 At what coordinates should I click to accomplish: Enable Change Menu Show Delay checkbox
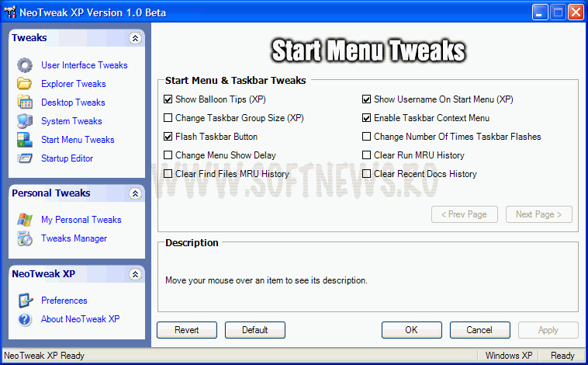(x=168, y=155)
